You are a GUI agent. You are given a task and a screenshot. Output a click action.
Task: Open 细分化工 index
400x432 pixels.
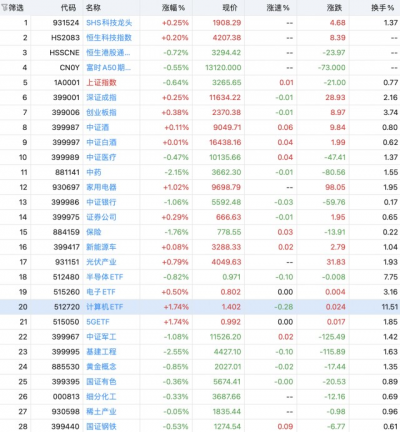pyautogui.click(x=101, y=397)
